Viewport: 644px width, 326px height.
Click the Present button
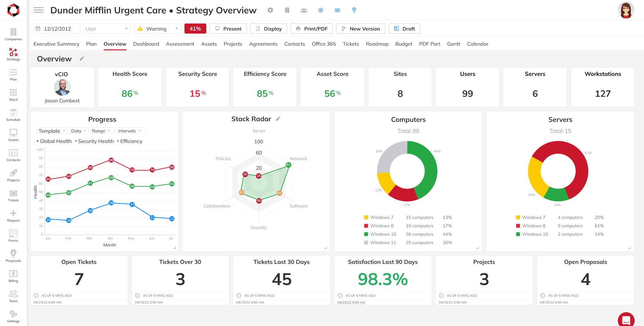pos(228,29)
